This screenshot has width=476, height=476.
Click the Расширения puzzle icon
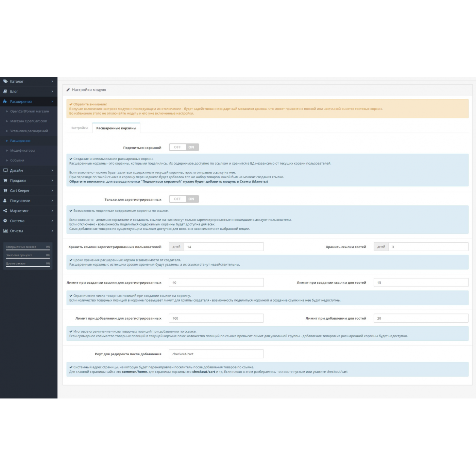coord(5,102)
